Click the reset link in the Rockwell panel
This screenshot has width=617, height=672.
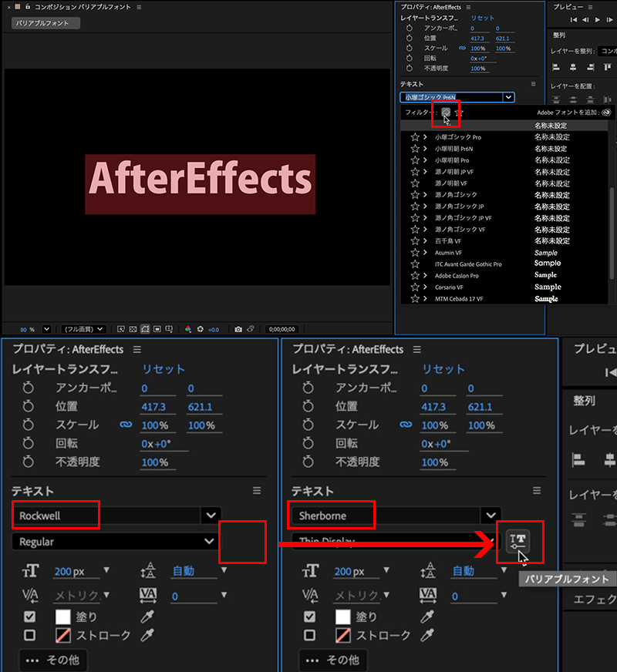[x=163, y=369]
